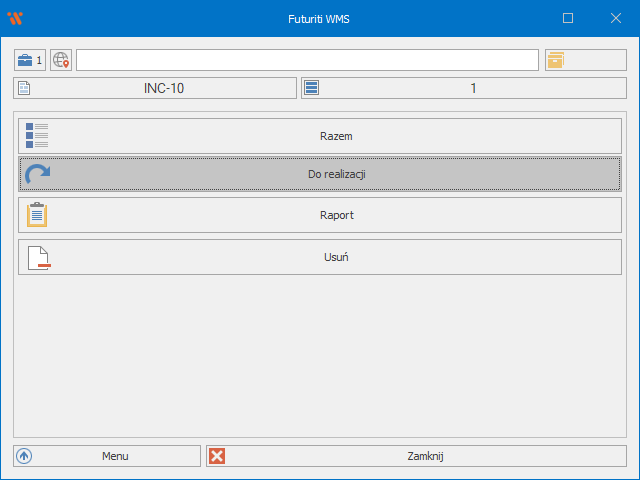The image size is (640, 480).
Task: Click the checklist icon on the Razem row
Action: 37,135
